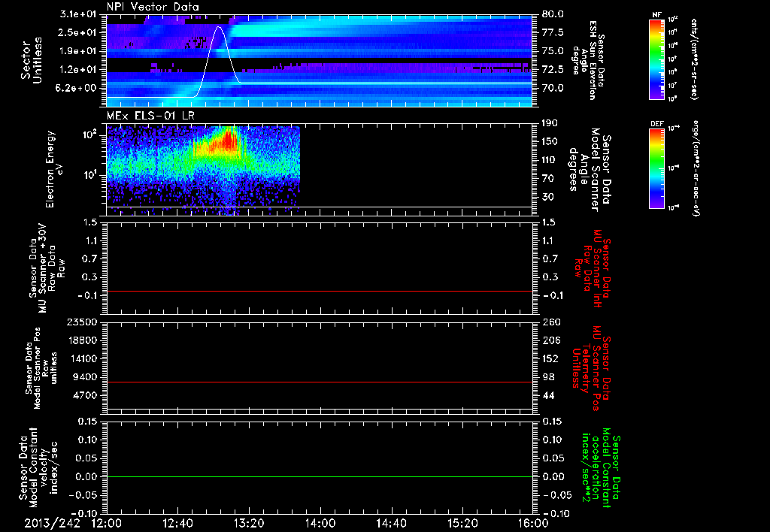The width and height of the screenshot is (770, 532).
Task: Click the NF color bar units label
Action: [693, 59]
